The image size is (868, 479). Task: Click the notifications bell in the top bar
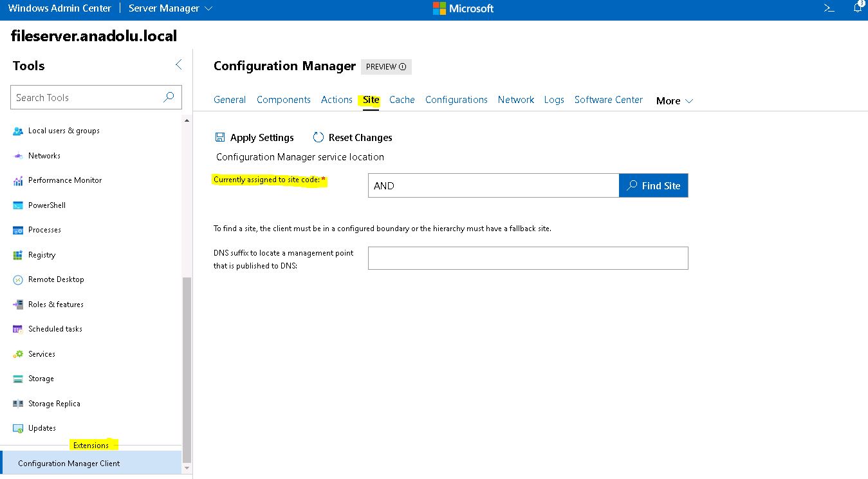point(858,8)
